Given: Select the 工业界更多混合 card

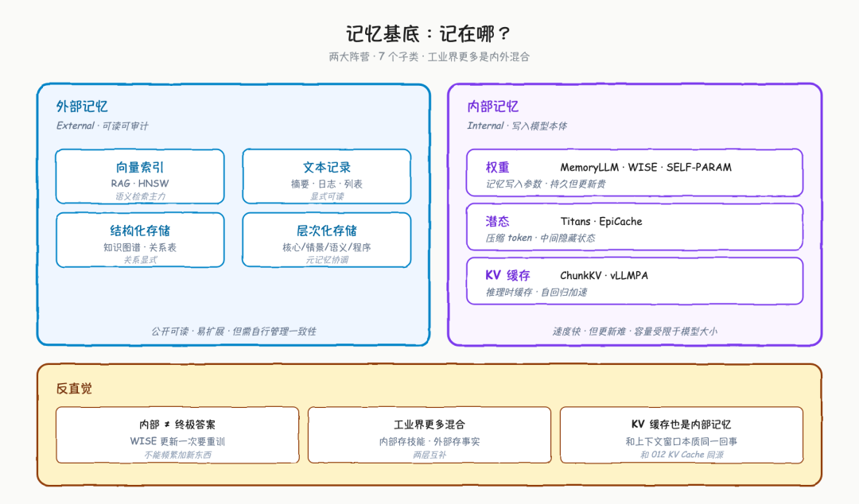Looking at the screenshot, I should tap(429, 435).
